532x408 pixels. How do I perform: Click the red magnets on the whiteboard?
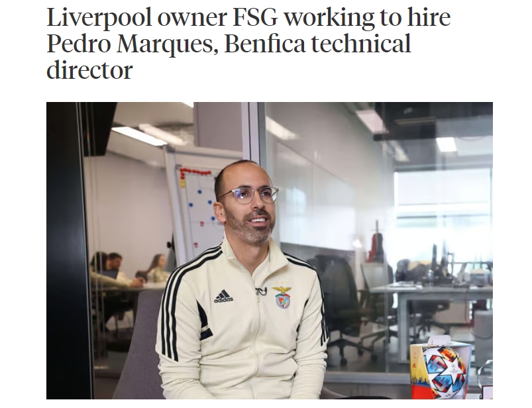tap(193, 172)
